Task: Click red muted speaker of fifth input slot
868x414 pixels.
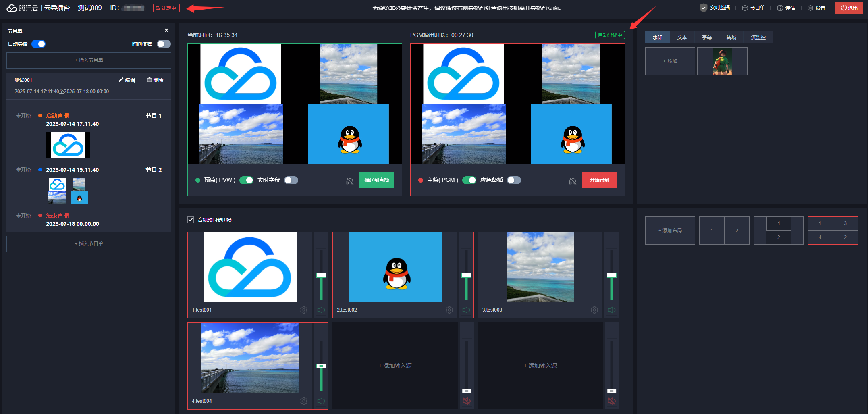Action: click(x=467, y=401)
